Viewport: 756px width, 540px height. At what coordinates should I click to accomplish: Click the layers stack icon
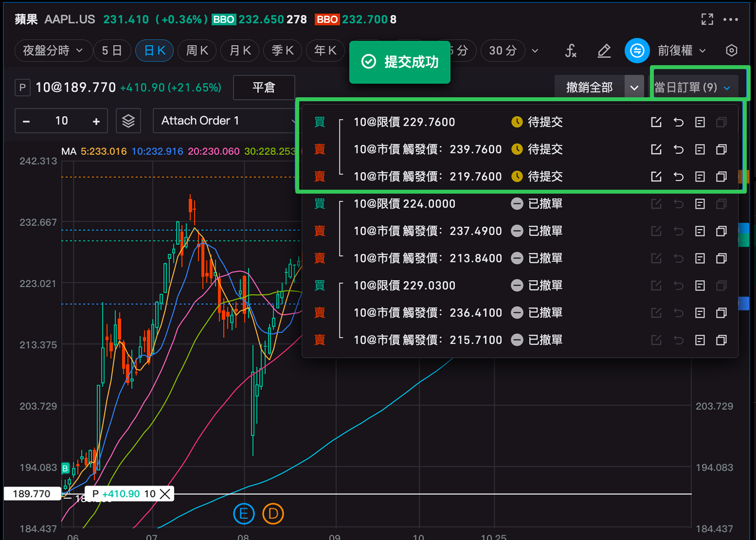tap(128, 121)
